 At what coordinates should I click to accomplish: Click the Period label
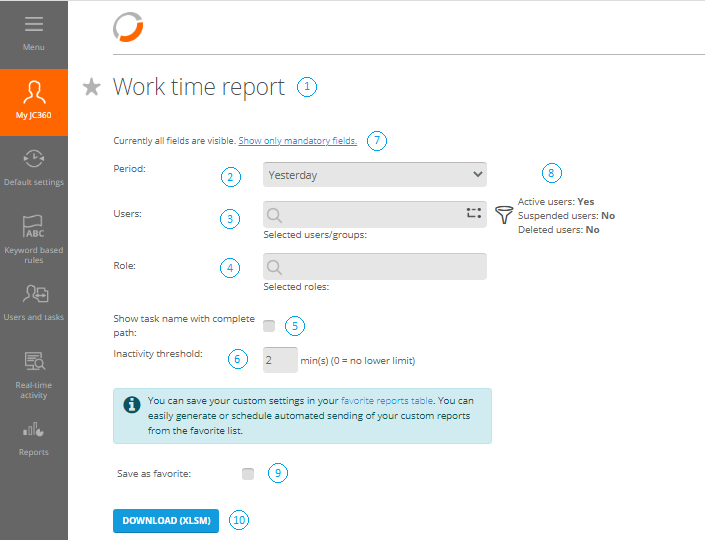(x=129, y=169)
